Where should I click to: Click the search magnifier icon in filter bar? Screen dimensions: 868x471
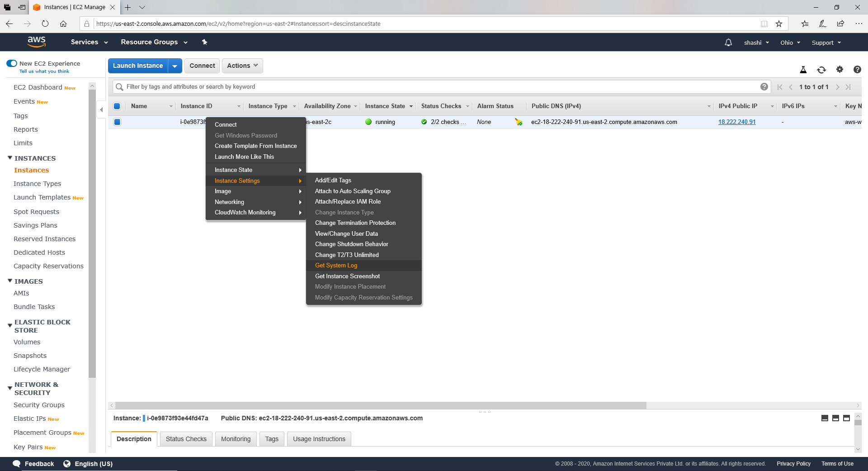[x=119, y=87]
